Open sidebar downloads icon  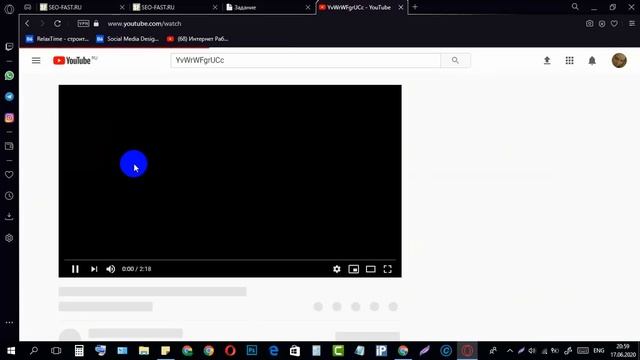click(9, 217)
